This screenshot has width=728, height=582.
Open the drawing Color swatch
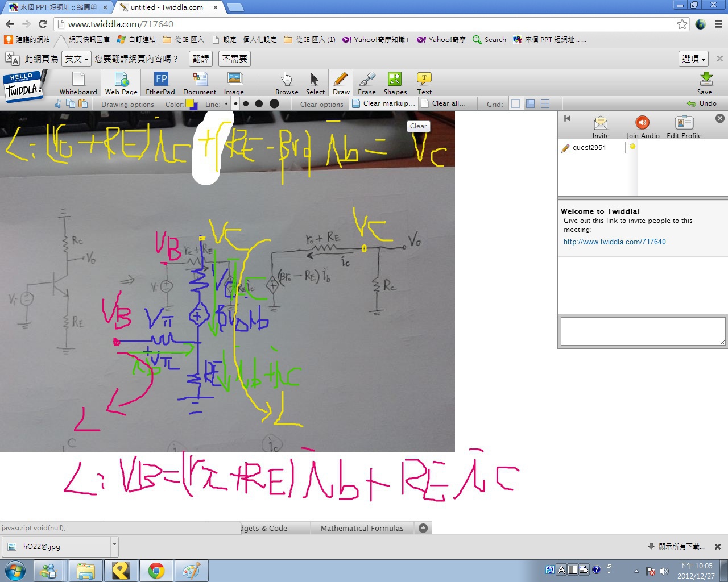(x=191, y=104)
